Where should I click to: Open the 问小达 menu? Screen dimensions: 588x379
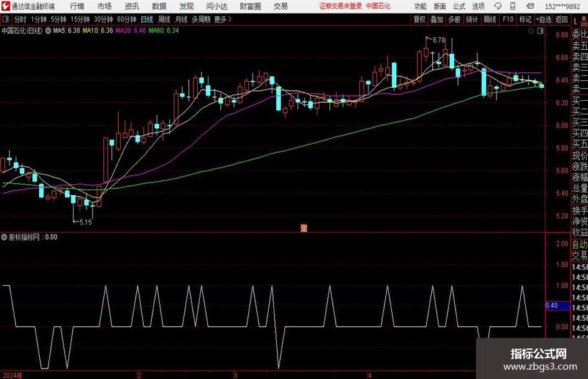tap(217, 6)
